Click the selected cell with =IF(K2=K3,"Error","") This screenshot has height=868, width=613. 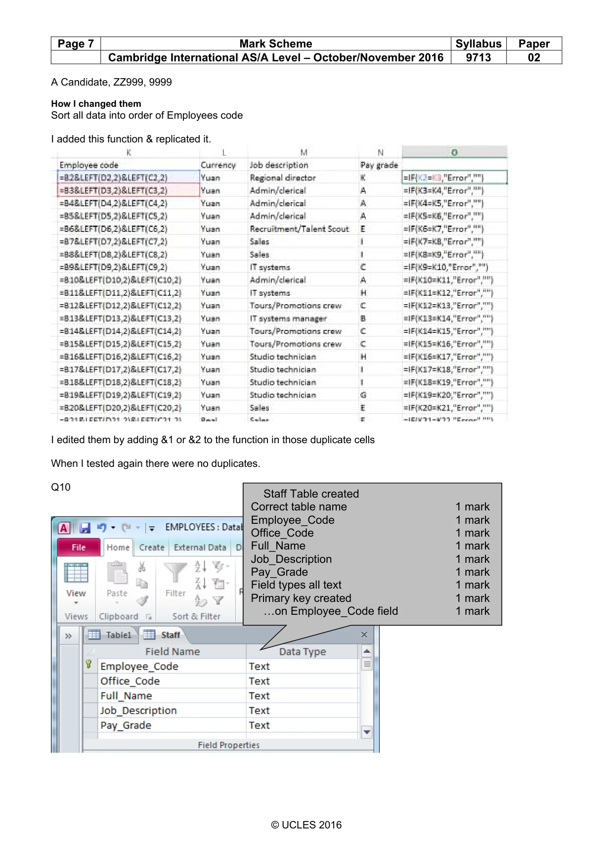pos(454,178)
